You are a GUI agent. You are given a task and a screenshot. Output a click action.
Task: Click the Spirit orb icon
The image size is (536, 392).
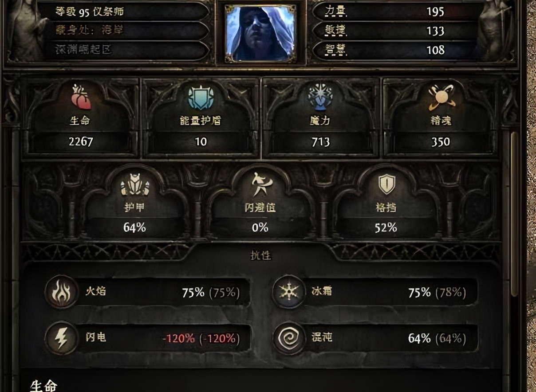coord(441,97)
